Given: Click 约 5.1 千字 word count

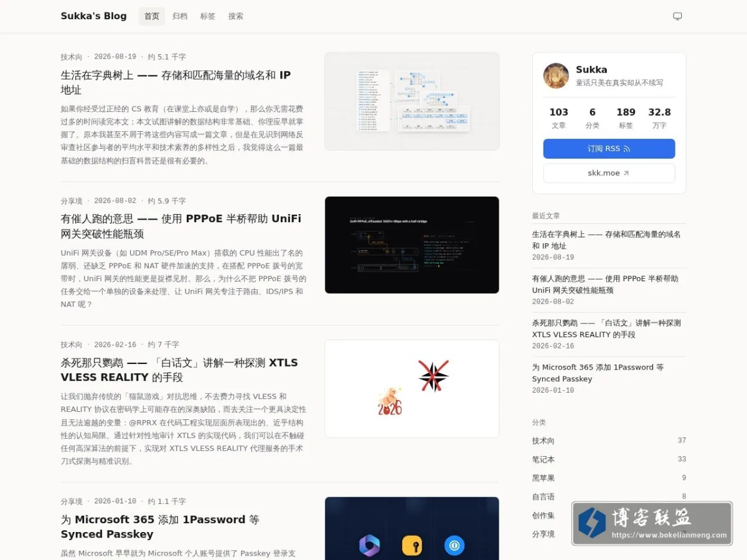Looking at the screenshot, I should coord(167,57).
